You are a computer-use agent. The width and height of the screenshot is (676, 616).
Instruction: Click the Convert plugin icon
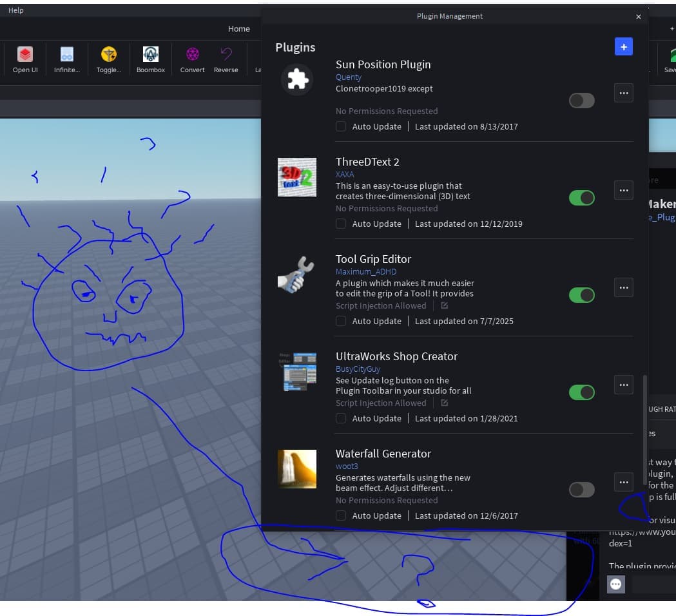click(192, 54)
